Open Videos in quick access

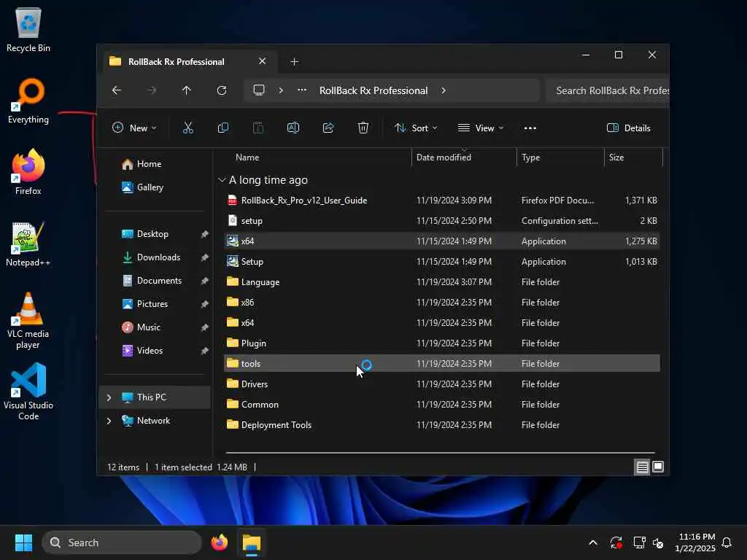tap(150, 351)
